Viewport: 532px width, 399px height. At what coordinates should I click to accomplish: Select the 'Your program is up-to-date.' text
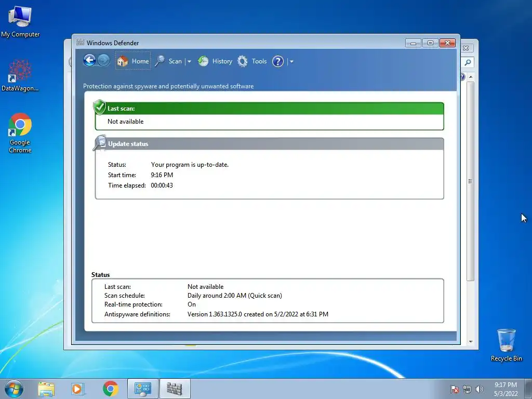tap(190, 165)
